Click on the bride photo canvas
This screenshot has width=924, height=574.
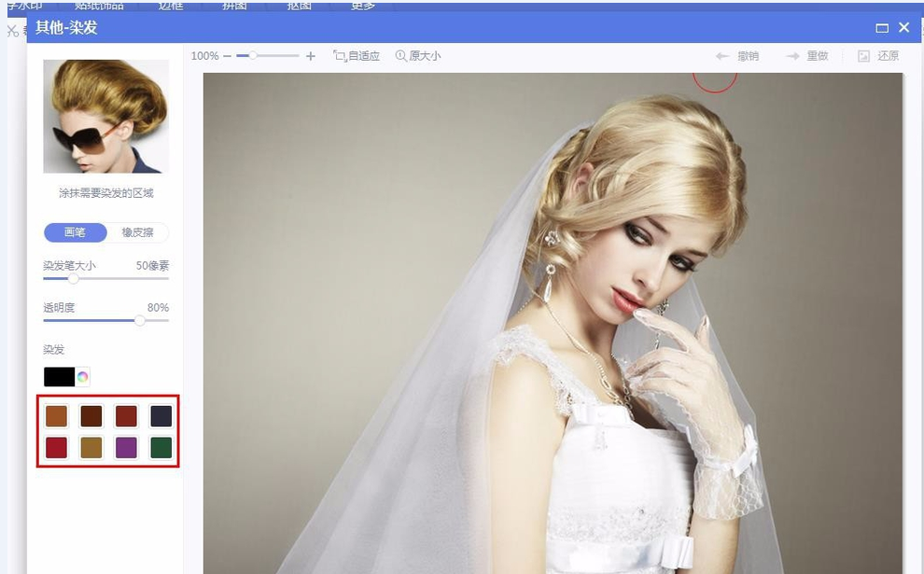tap(553, 323)
